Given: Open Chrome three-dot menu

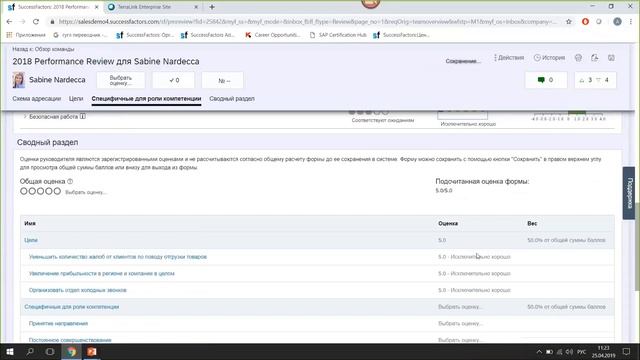Looking at the screenshot, I should tap(631, 22).
